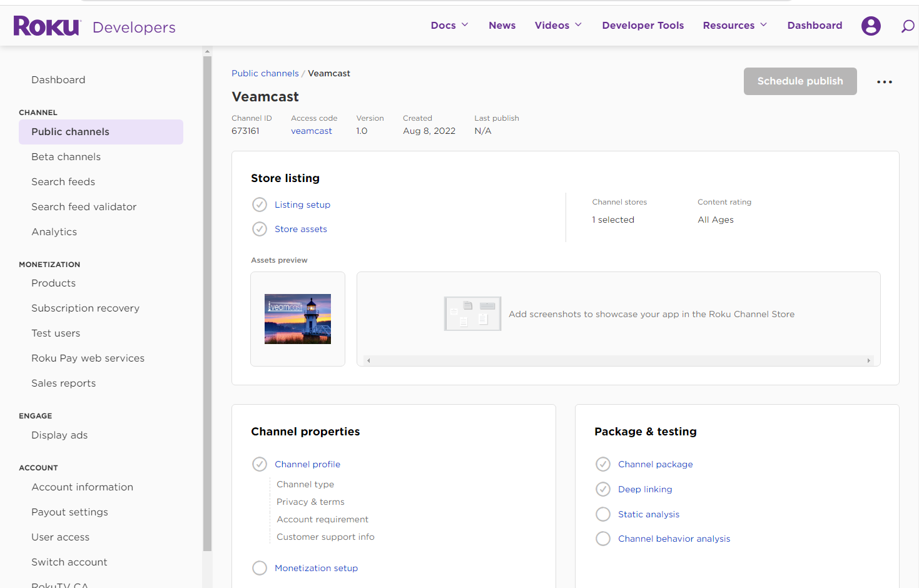Click the Channel package check circle
919x588 pixels.
603,464
